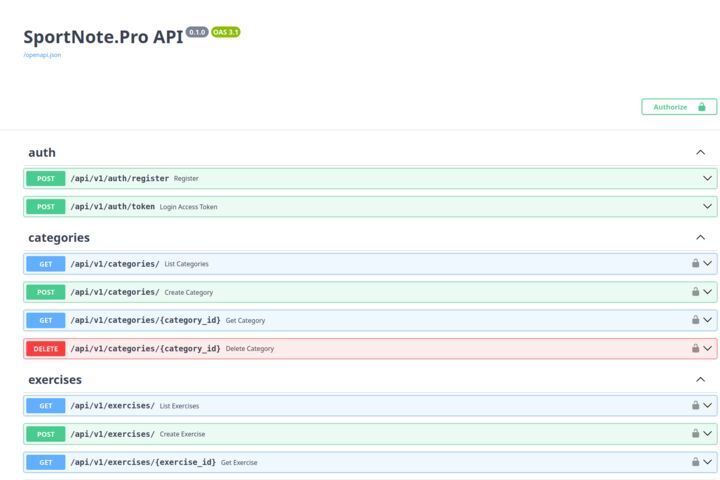The height and width of the screenshot is (480, 720).
Task: Click the OAS 3.1 badge
Action: click(225, 32)
